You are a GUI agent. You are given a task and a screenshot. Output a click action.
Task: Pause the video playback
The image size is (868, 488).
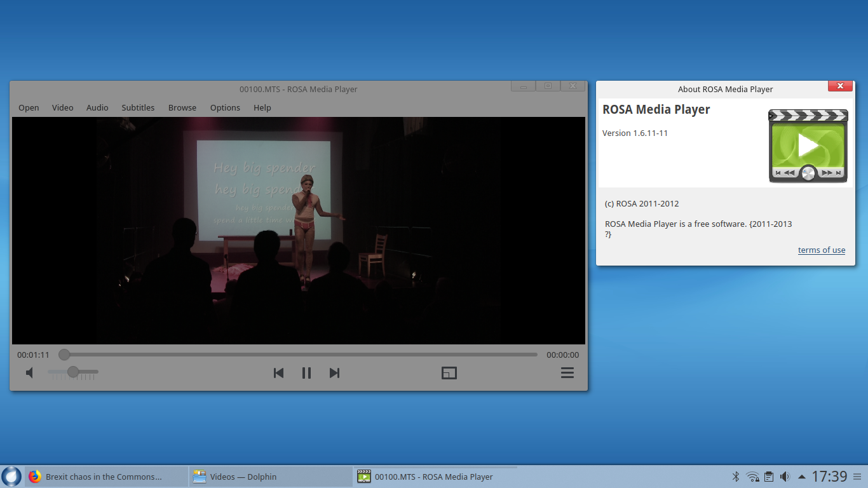point(306,373)
